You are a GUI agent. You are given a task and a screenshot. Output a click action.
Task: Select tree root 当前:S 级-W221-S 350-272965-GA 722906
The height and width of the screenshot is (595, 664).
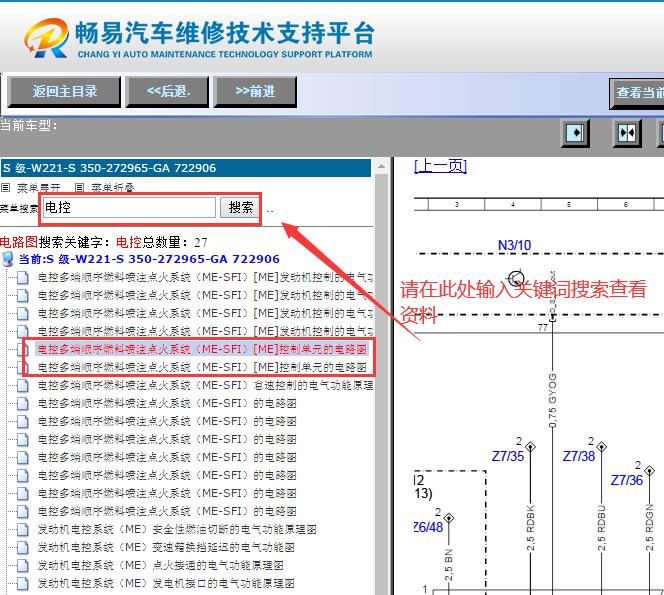tap(149, 259)
